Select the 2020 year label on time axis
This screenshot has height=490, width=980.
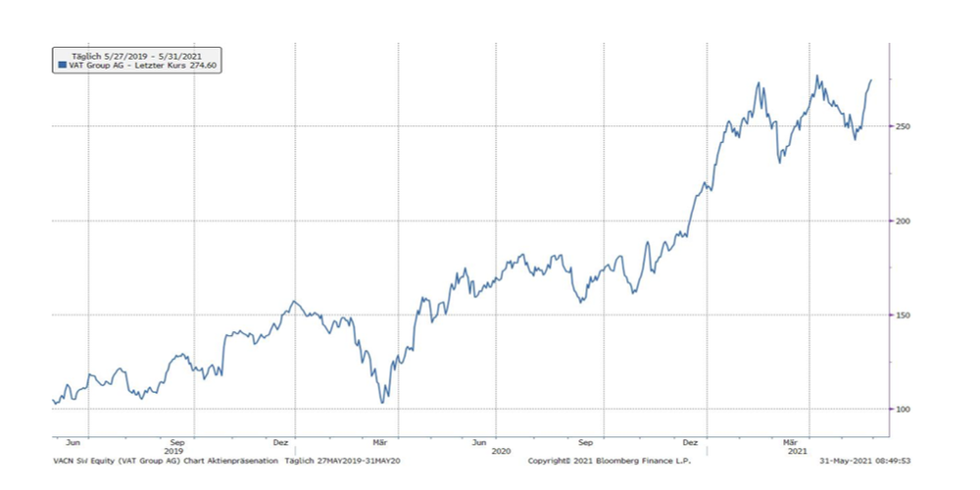[500, 450]
